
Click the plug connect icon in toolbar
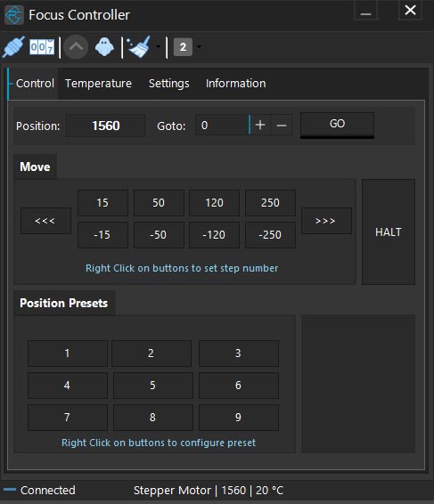pyautogui.click(x=13, y=47)
